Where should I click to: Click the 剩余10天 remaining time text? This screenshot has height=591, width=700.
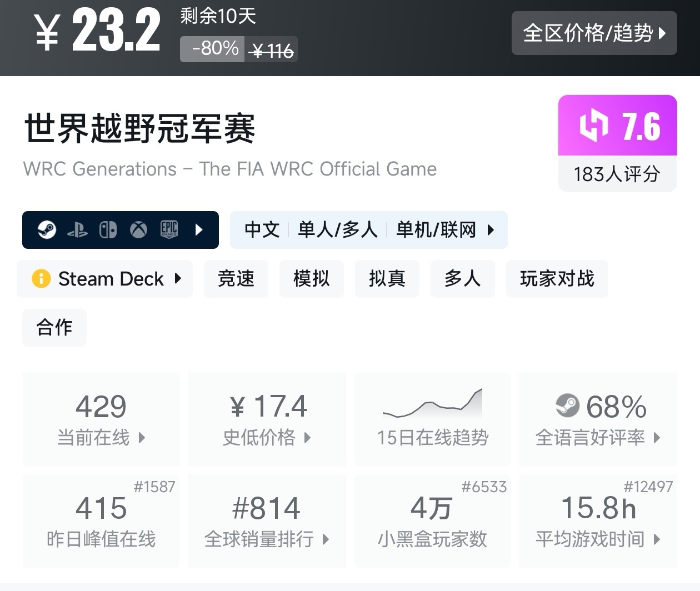218,16
